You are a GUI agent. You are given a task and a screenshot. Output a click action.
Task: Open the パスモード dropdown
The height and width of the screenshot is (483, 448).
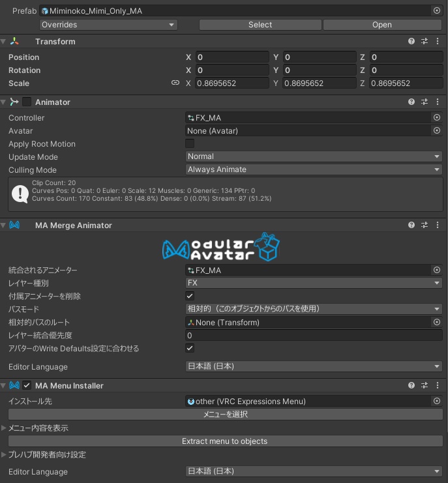pos(314,309)
